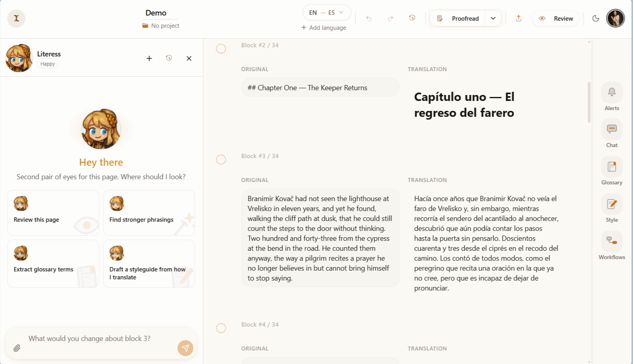This screenshot has width=633, height=364.
Task: Toggle dark mode moon icon
Action: click(x=596, y=18)
